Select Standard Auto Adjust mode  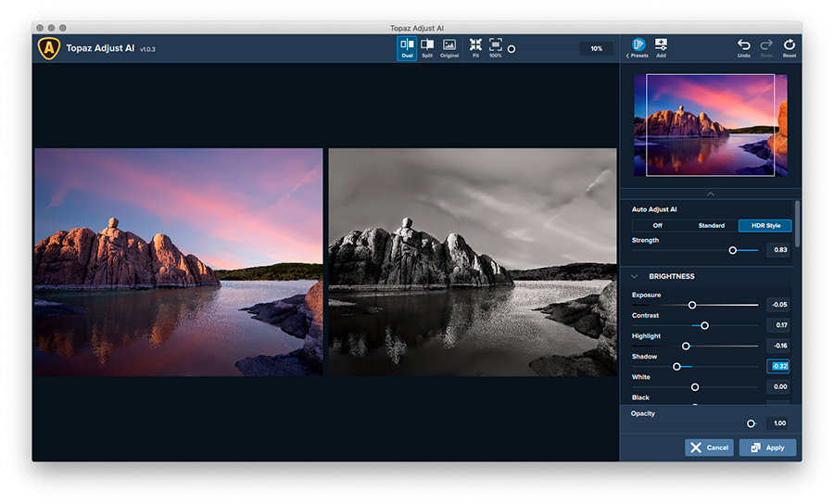point(711,225)
